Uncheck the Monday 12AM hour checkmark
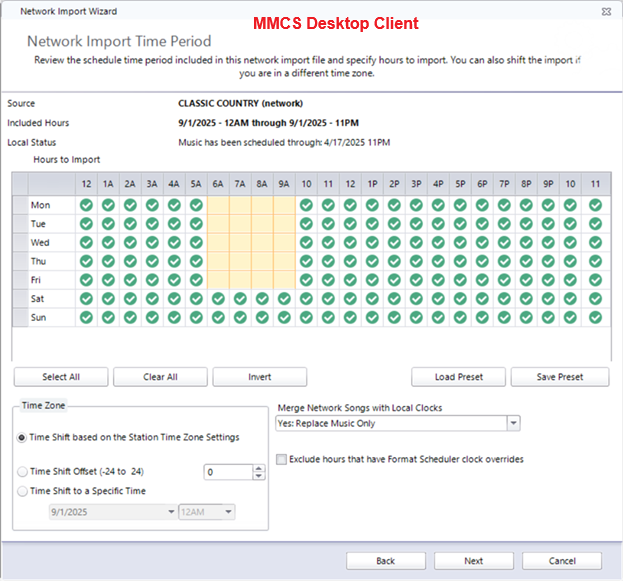 [86, 205]
